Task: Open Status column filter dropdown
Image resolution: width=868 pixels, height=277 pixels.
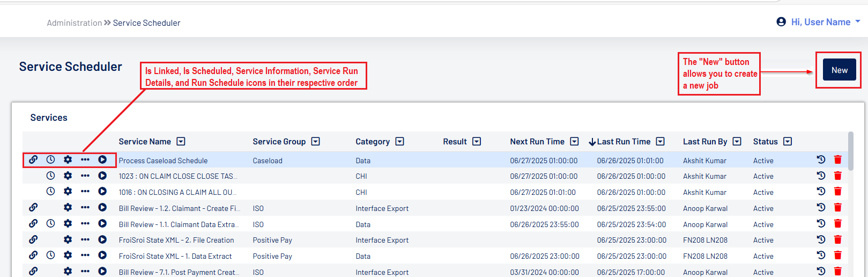Action: point(788,142)
